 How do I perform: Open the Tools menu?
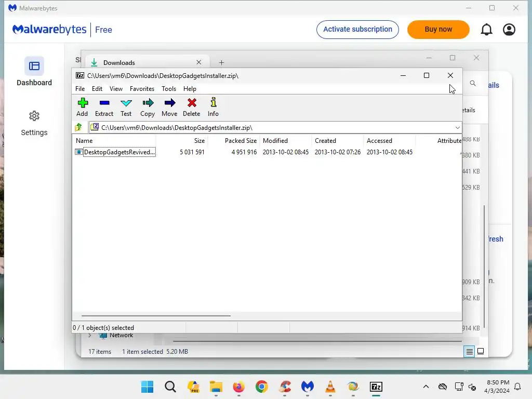click(x=169, y=88)
